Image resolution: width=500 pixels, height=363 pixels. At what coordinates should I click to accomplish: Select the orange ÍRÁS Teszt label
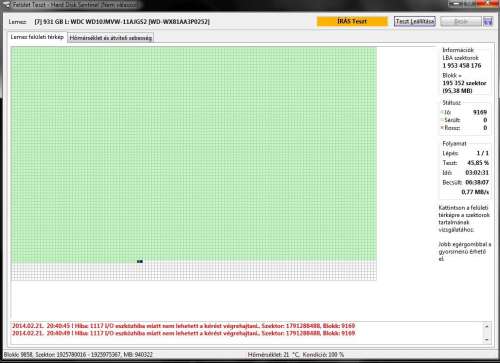coord(352,21)
